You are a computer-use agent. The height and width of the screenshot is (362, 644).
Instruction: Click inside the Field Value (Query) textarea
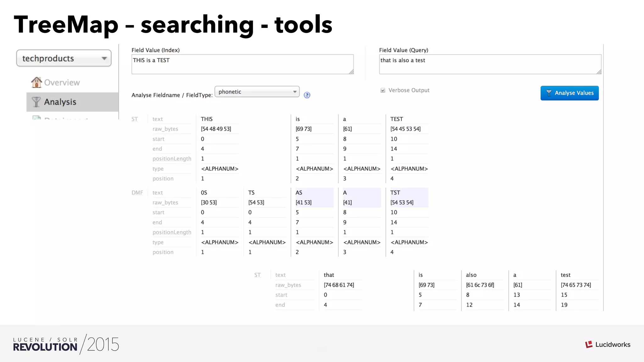[490, 64]
